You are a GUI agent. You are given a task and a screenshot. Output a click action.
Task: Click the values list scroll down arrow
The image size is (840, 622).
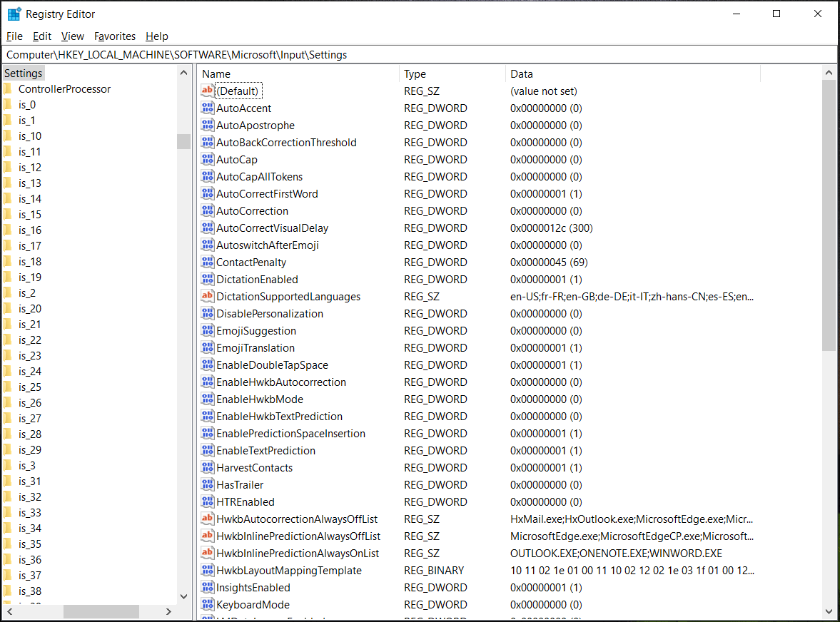click(829, 611)
